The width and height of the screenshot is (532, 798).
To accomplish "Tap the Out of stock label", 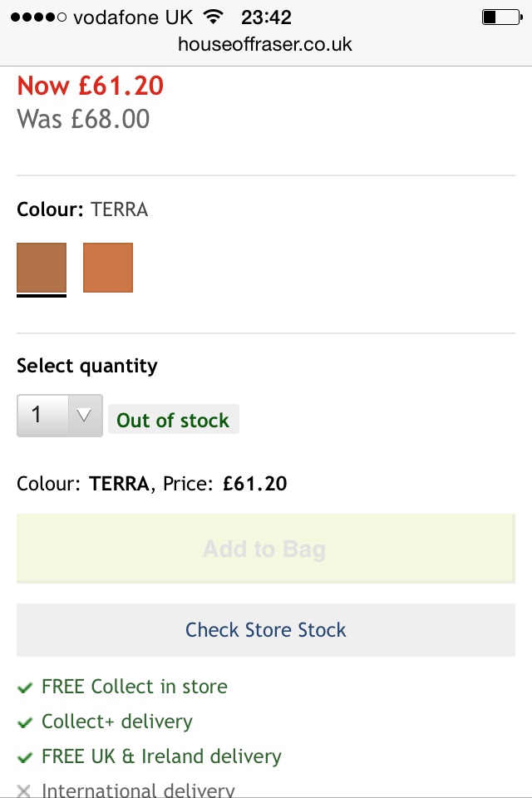I will pos(174,420).
